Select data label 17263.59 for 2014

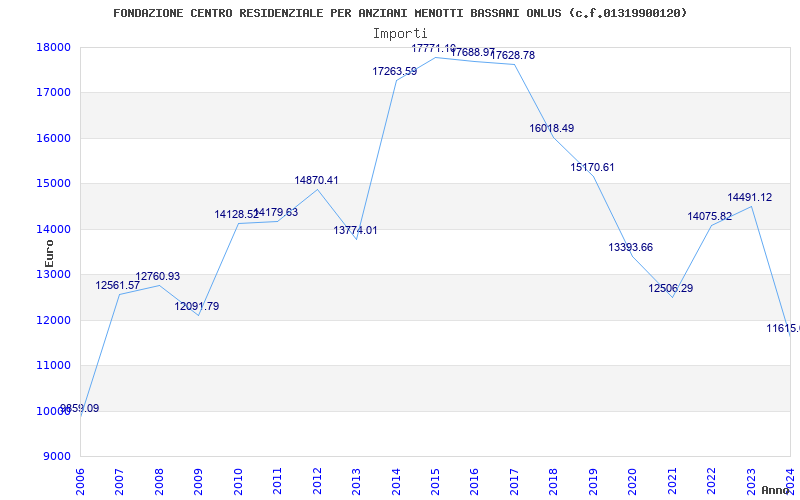coord(395,72)
